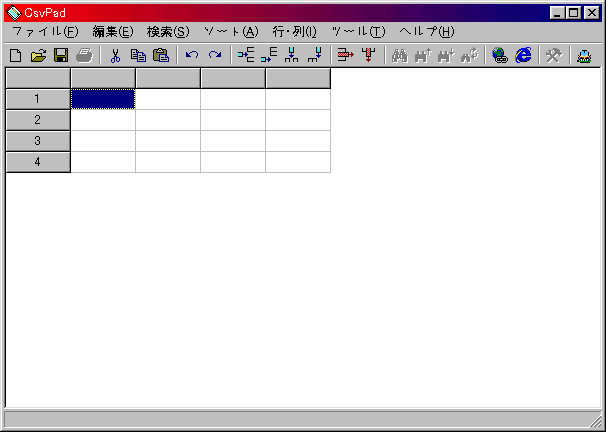This screenshot has width=606, height=432.
Task: Delete a row using the red horizontal arrow icon
Action: [346, 55]
